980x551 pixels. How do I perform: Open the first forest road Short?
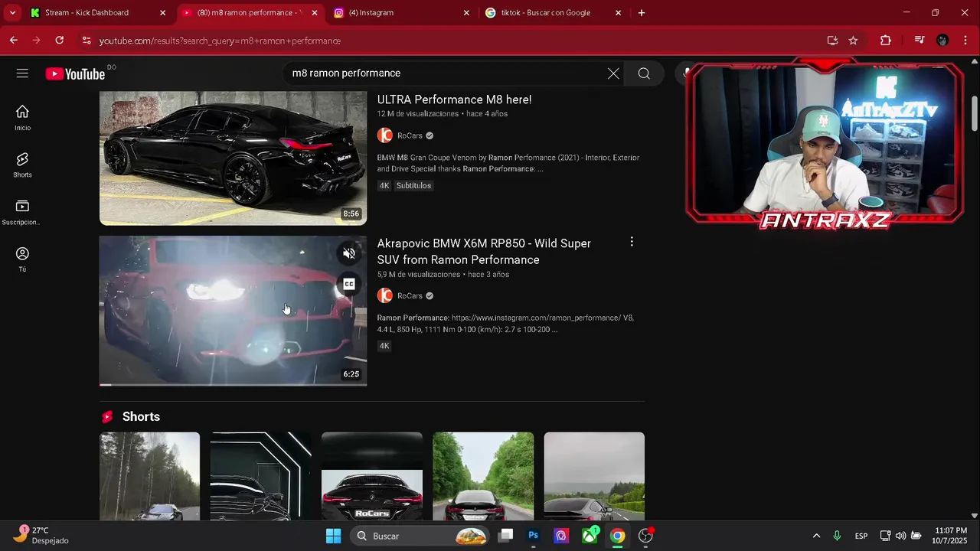(149, 476)
